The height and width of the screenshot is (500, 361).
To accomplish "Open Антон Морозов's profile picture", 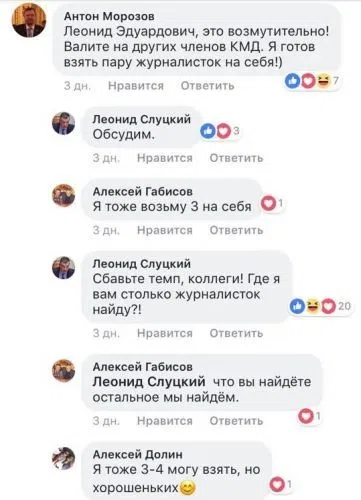I will pyautogui.click(x=29, y=20).
